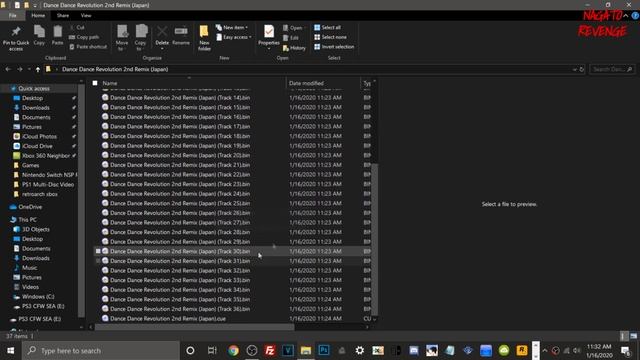
Task: Go up one folder level
Action: [38, 69]
